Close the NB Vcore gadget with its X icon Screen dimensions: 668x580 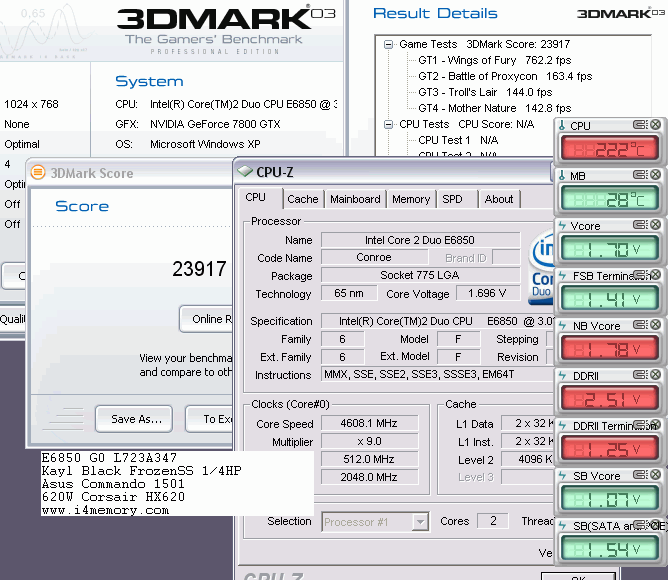[656, 324]
